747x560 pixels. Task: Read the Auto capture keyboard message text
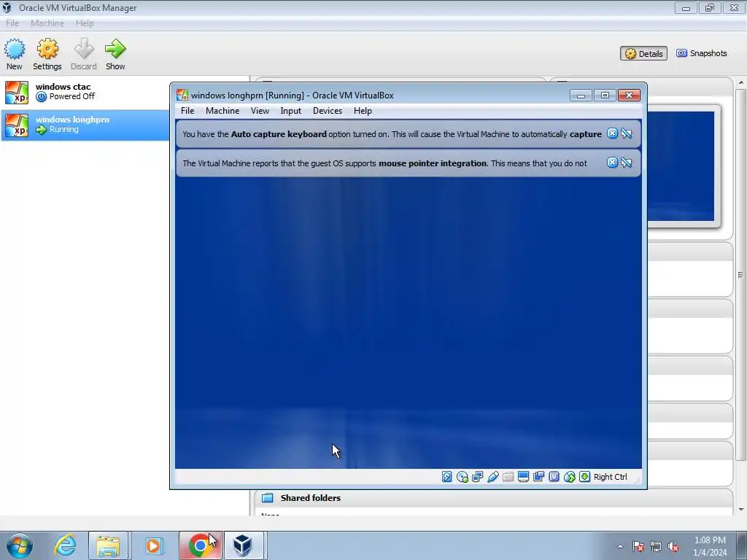click(392, 134)
